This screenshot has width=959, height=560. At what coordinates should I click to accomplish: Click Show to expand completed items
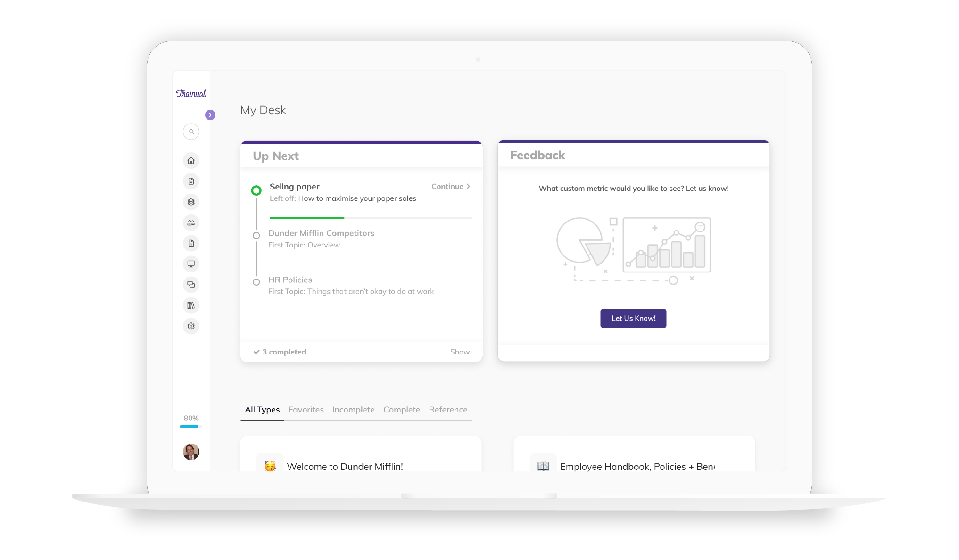(x=460, y=352)
